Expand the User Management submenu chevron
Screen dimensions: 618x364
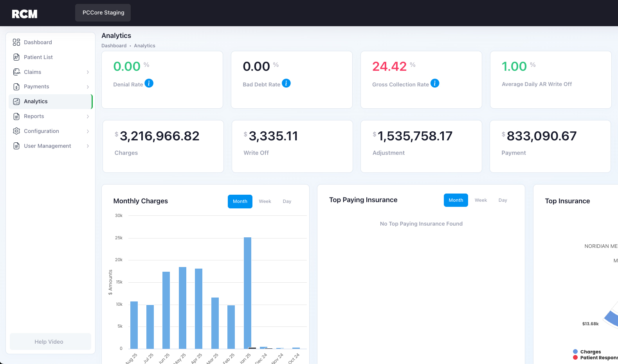tap(88, 146)
